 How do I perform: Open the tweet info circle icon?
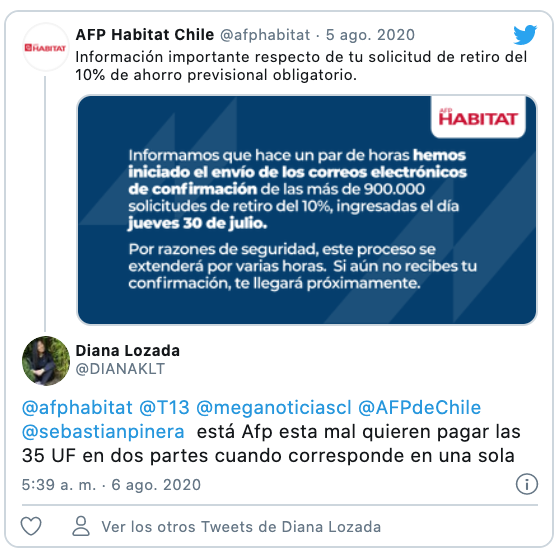[527, 484]
